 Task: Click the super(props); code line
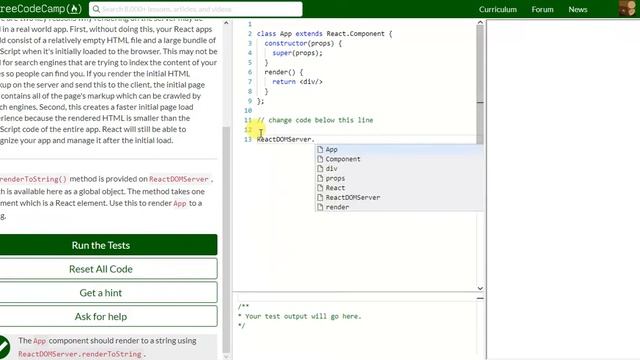(297, 53)
